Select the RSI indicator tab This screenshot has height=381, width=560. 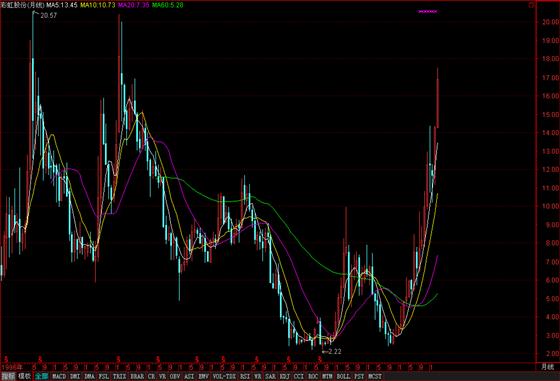245,376
